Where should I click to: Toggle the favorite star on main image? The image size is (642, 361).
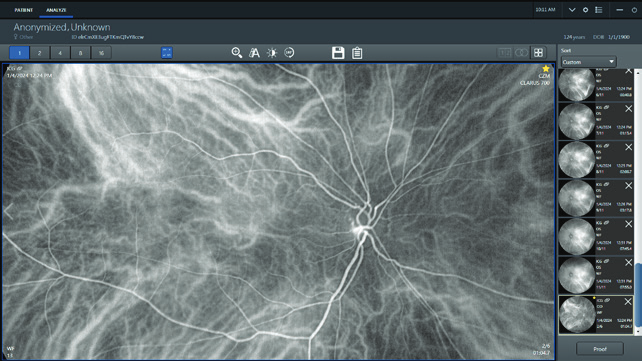(546, 68)
